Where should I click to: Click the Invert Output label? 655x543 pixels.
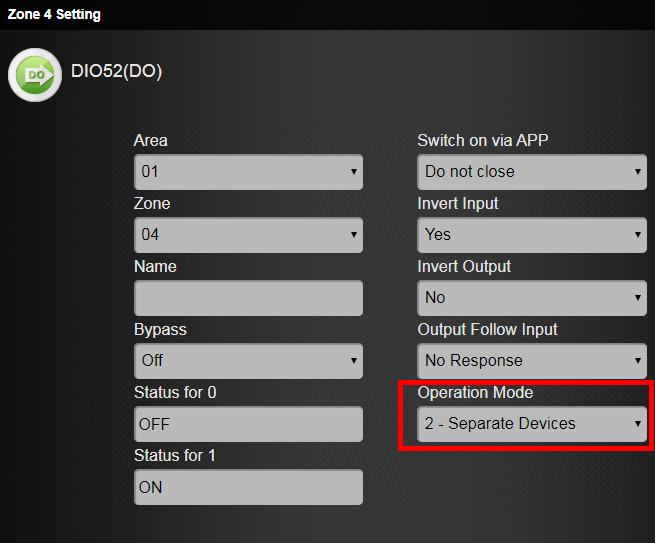[x=463, y=267]
